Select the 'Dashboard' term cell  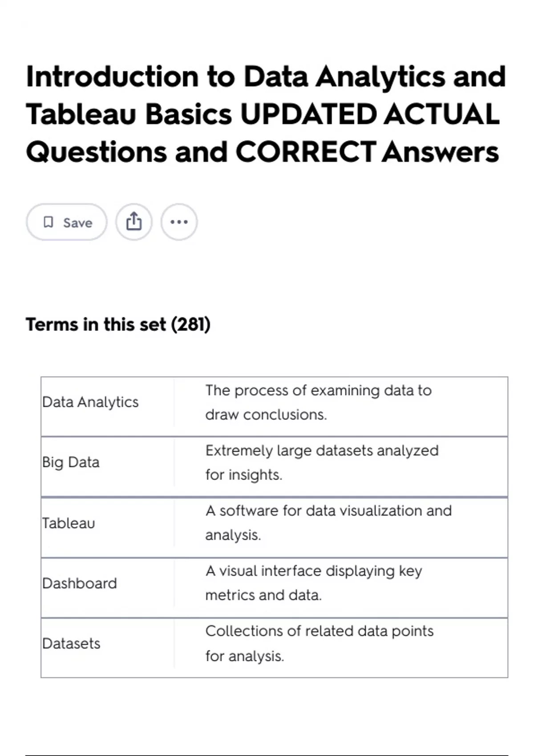coord(80,583)
